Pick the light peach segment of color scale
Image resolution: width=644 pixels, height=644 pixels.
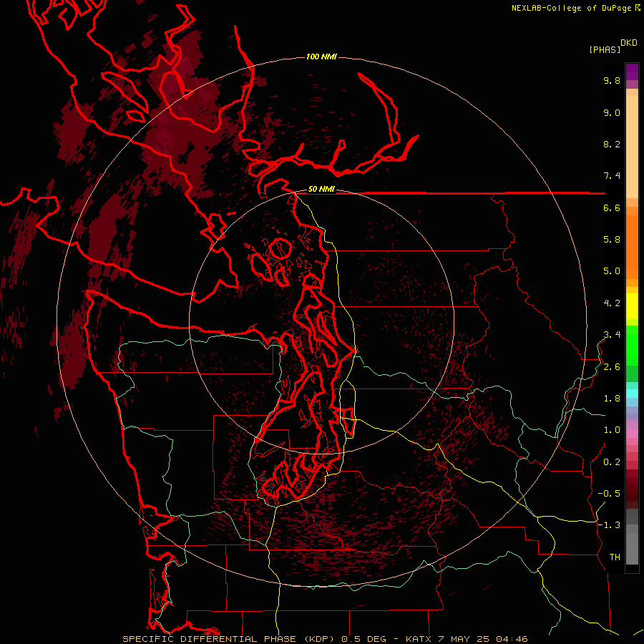click(x=632, y=147)
